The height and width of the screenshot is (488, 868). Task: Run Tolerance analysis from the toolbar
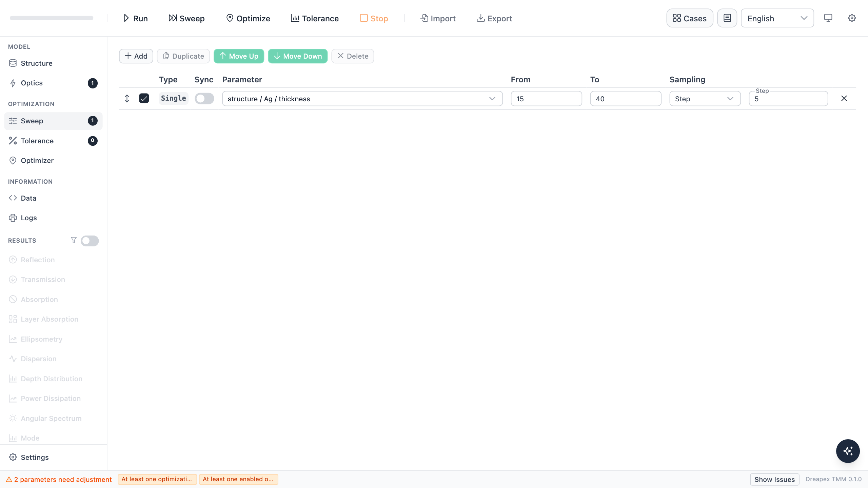(315, 18)
